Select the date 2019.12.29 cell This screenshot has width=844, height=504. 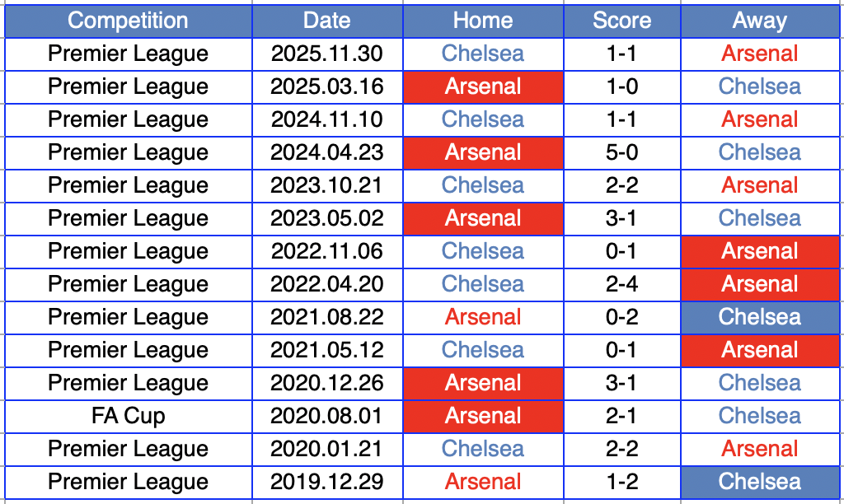click(327, 482)
